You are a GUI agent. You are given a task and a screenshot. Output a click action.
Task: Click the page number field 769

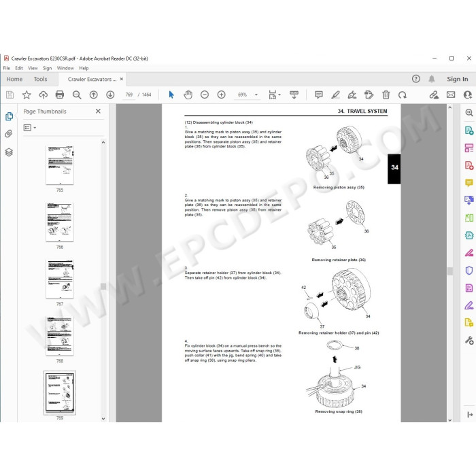pyautogui.click(x=129, y=95)
